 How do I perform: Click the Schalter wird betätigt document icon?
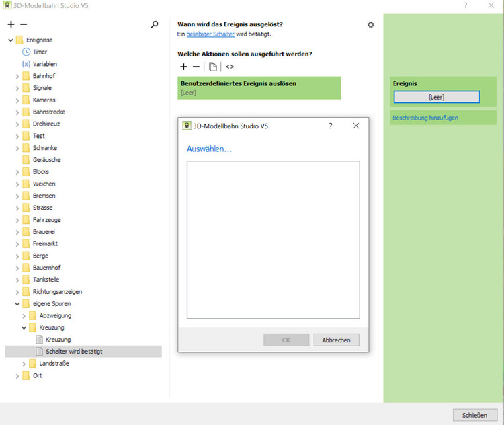tap(39, 351)
